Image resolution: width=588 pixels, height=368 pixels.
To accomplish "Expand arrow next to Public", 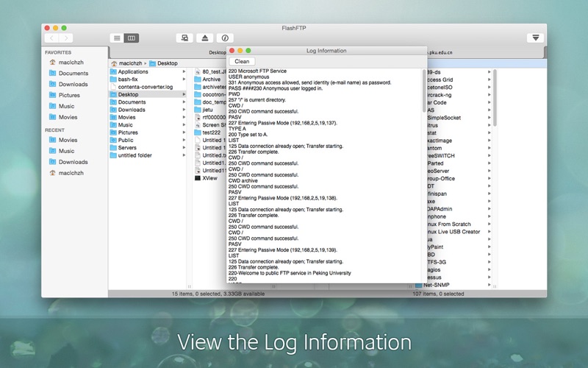I will coord(184,140).
